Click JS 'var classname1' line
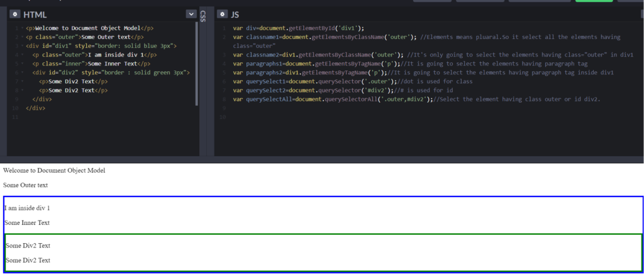The width and height of the screenshot is (644, 274). [427, 37]
